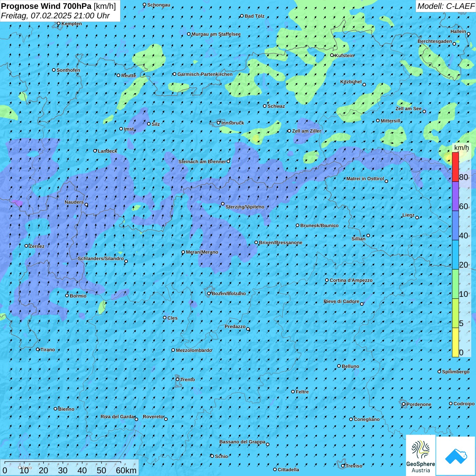The width and height of the screenshot is (476, 476).
Task: Click the Cortina d'Ampezzo location dot
Action: (x=327, y=280)
